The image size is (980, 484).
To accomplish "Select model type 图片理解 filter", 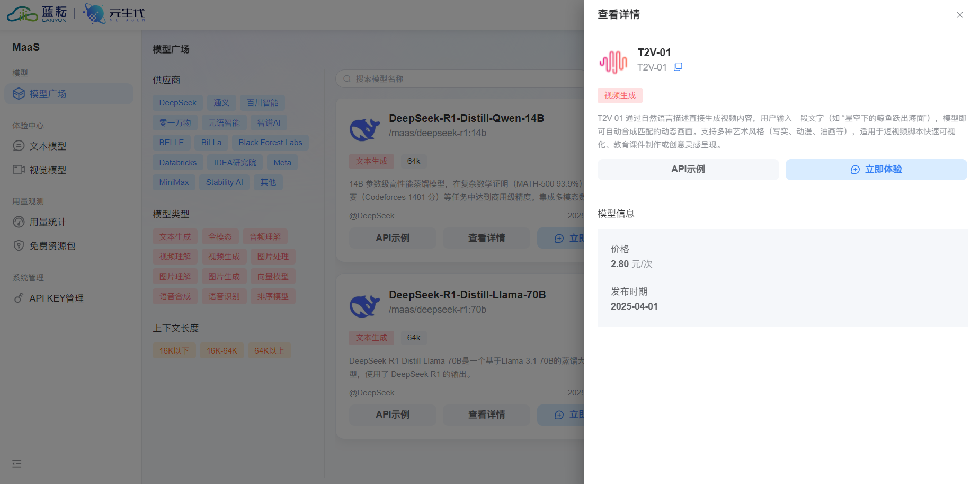I will 175,277.
